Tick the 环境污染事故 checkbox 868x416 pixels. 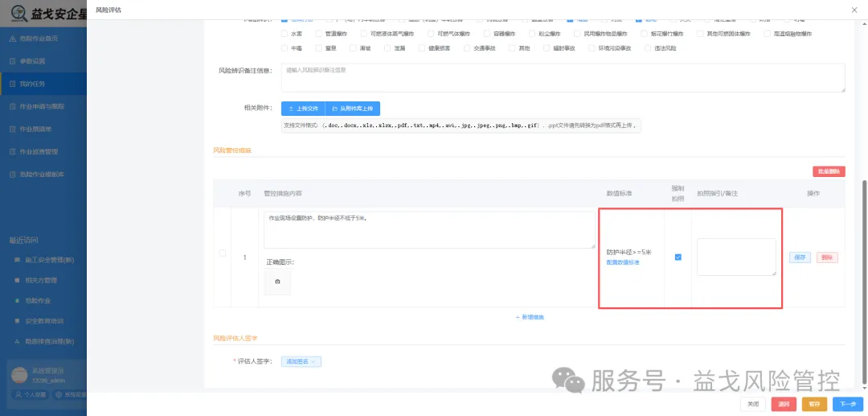592,48
